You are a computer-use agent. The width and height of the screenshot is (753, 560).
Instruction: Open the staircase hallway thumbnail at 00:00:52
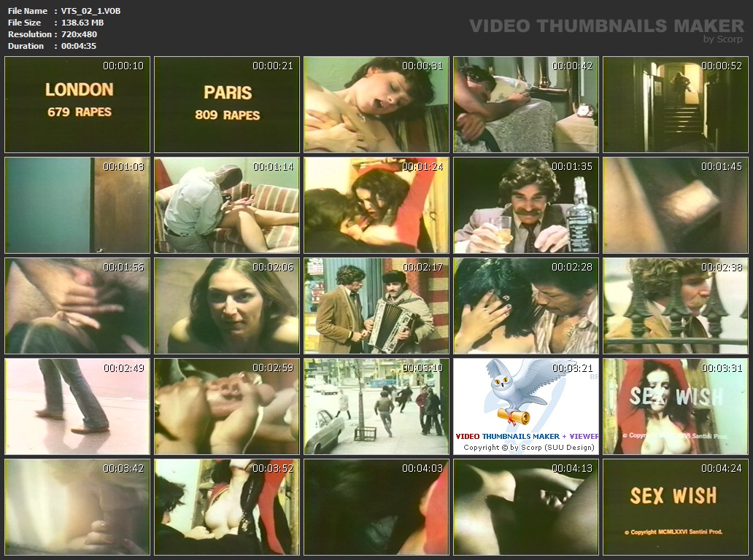(x=676, y=104)
